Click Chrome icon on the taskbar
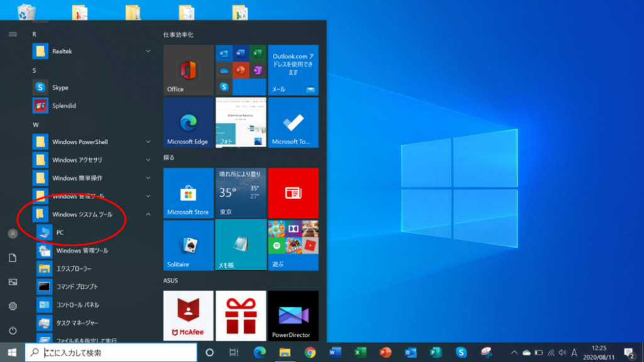 (310, 353)
